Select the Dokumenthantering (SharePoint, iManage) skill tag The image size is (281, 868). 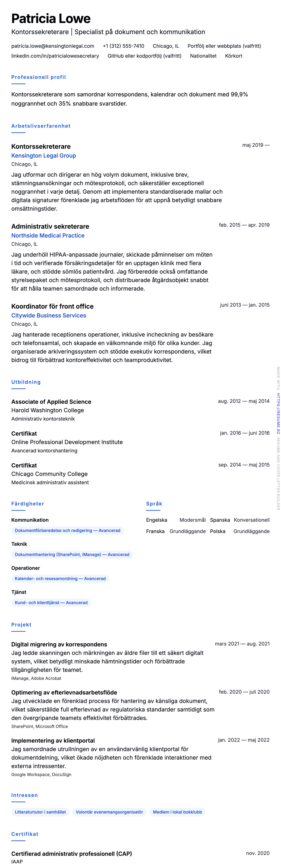[72, 554]
